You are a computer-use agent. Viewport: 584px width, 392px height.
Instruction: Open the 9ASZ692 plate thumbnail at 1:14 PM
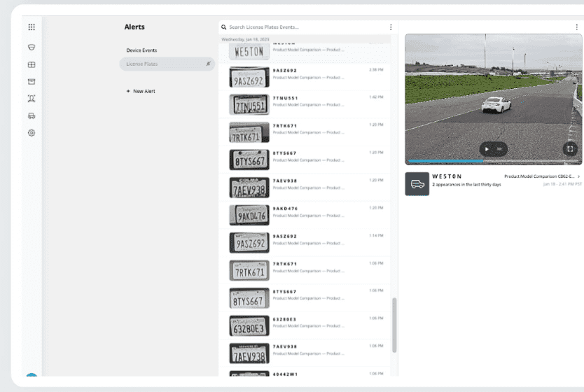point(249,243)
